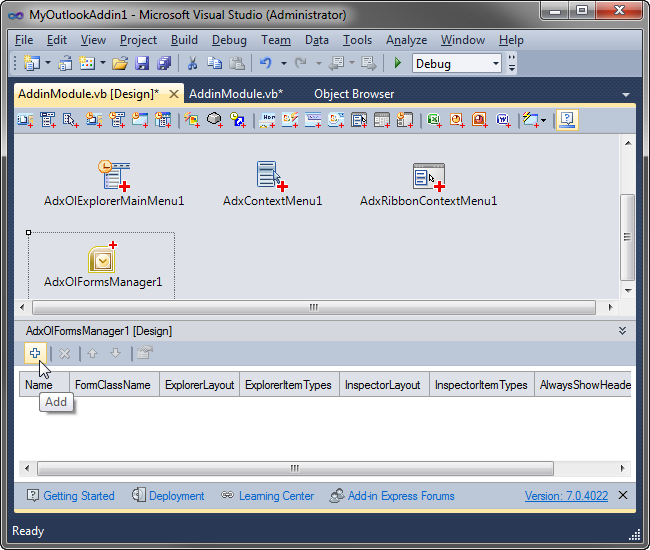This screenshot has height=550, width=650.
Task: Select the AdxOlExplorerMainMenu1 component
Action: 114,183
